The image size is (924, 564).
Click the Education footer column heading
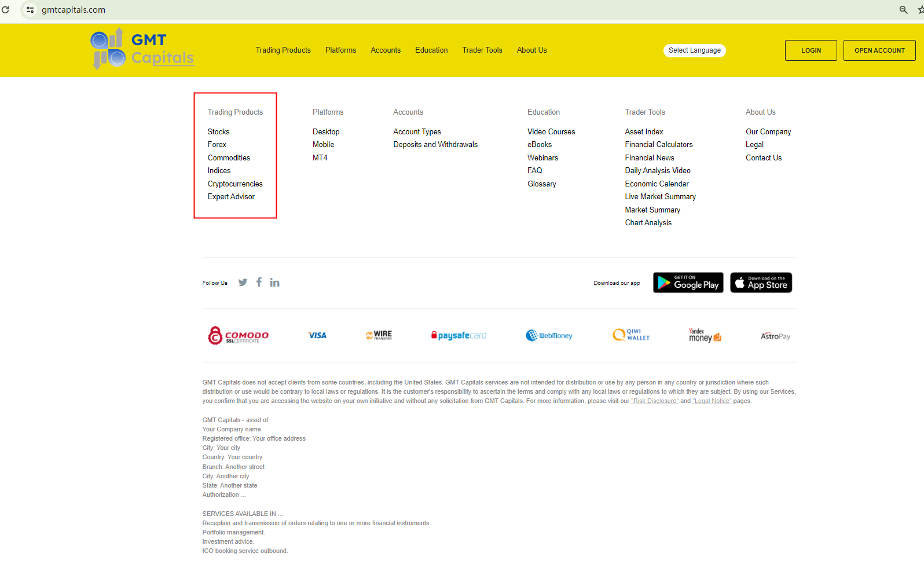click(x=544, y=112)
